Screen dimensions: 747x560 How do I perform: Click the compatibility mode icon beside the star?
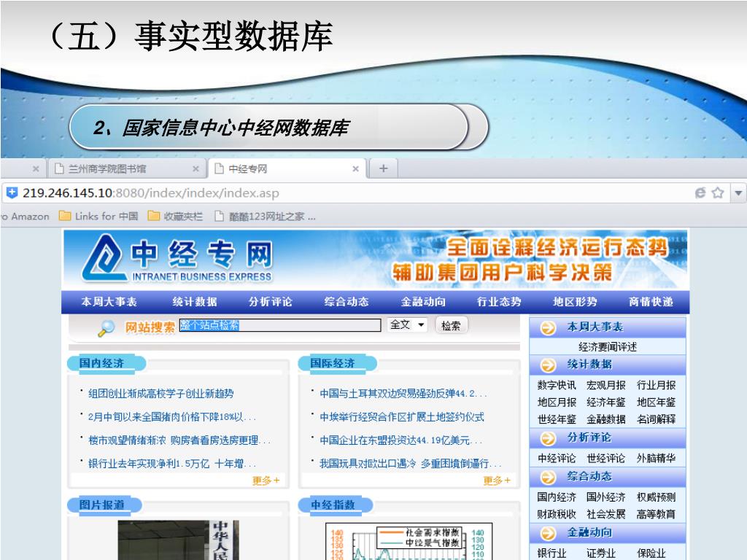(x=700, y=192)
